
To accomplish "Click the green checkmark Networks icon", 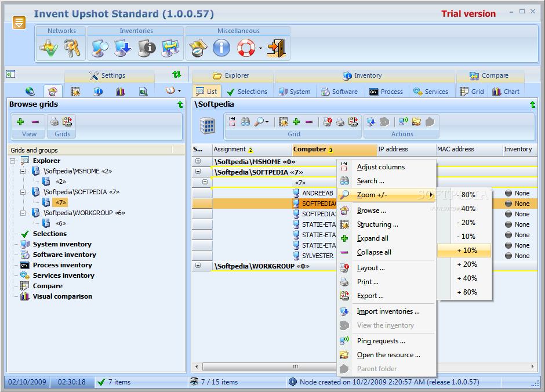I will coord(49,48).
